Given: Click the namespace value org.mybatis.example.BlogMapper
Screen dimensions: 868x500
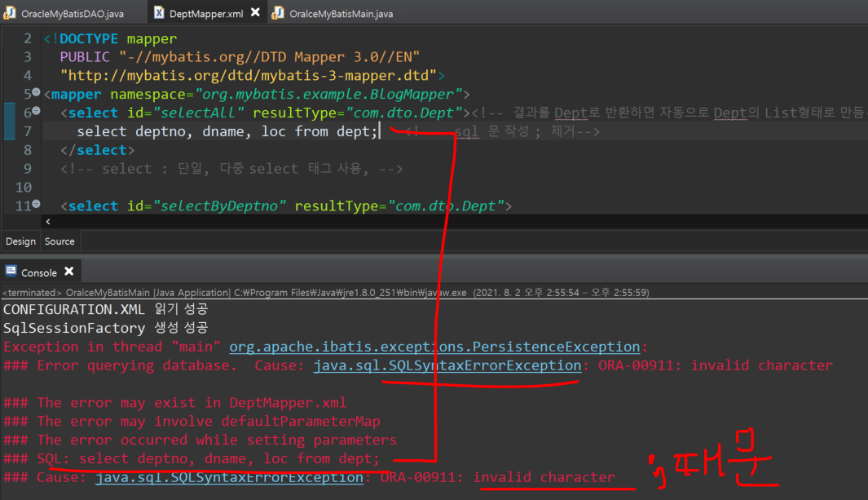Looking at the screenshot, I should pos(328,94).
